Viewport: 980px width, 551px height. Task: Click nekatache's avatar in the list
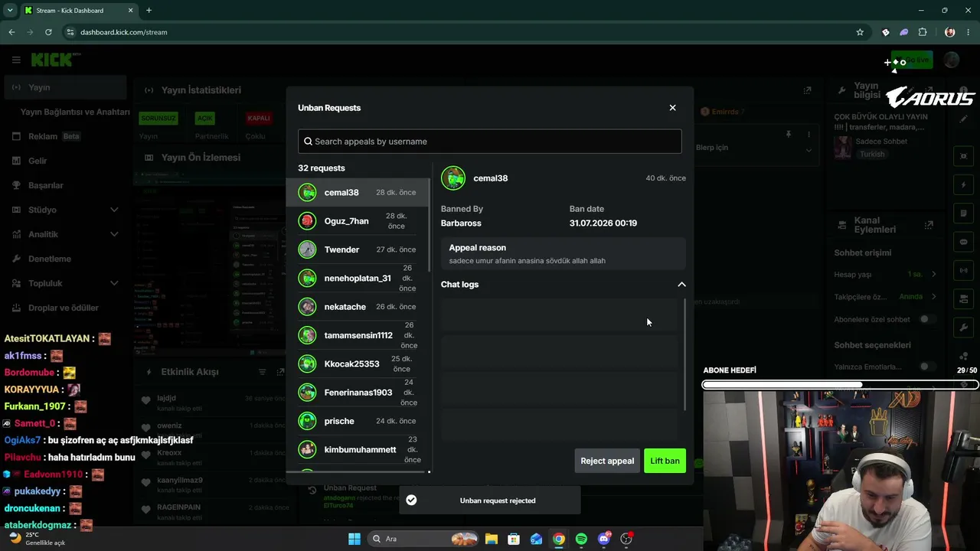tap(307, 307)
